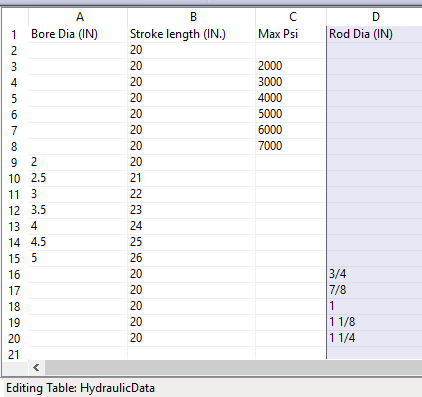This screenshot has width=422, height=397.
Task: Select row 1 header number
Action: point(14,35)
